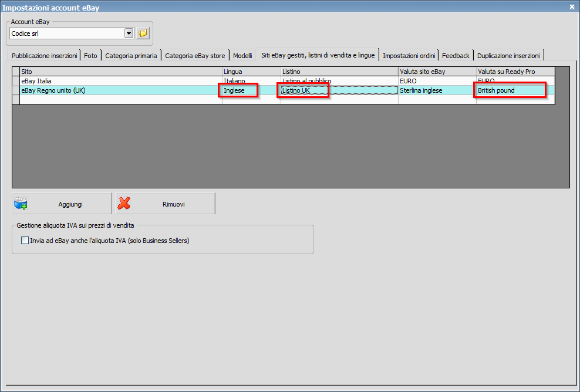580x392 pixels.
Task: Click the Sterlina inglese cell
Action: coord(437,90)
